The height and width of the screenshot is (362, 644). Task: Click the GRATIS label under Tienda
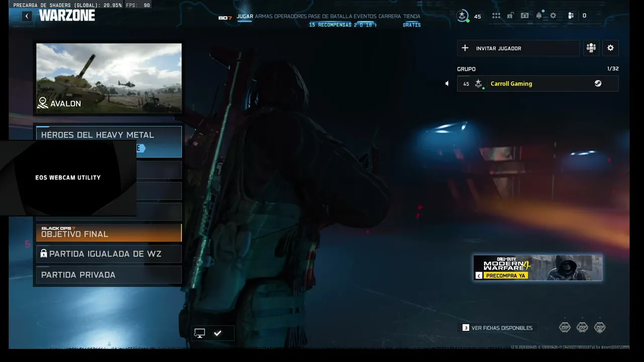[x=412, y=25]
